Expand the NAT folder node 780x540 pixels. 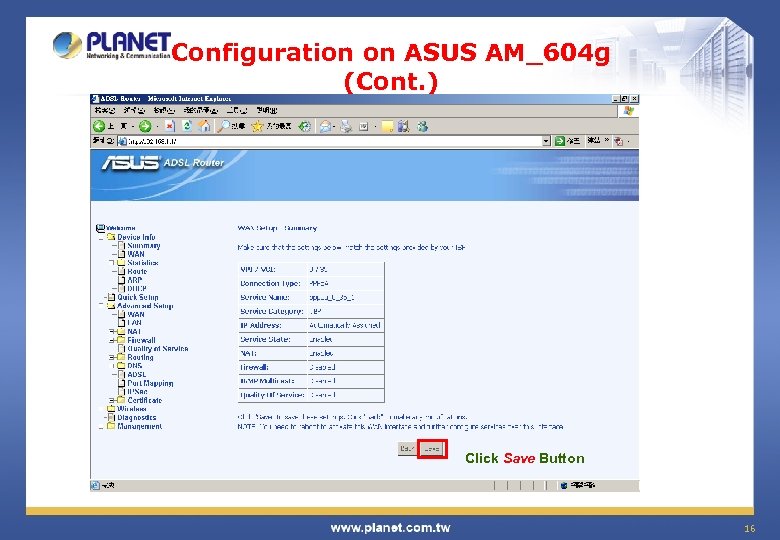pos(112,332)
